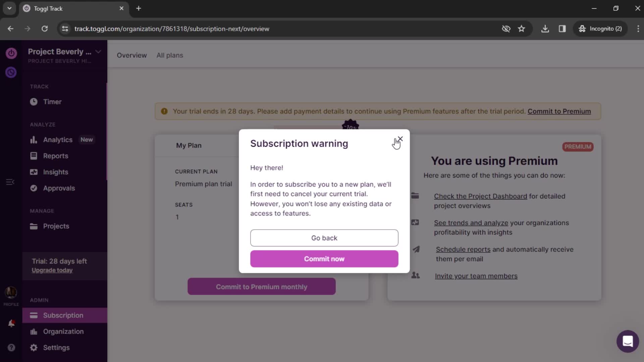644x362 pixels.
Task: Switch to All plans tab
Action: (170, 55)
